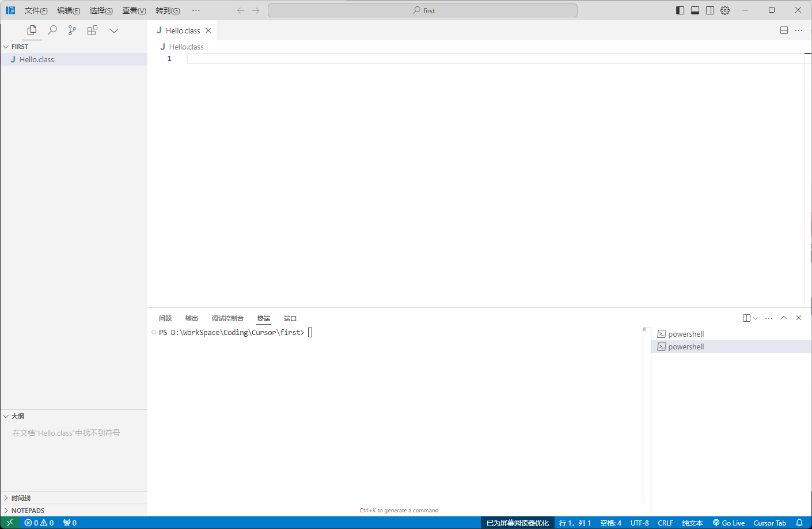Image resolution: width=812 pixels, height=529 pixels.
Task: Expand the NOTEPADS section
Action: coord(28,511)
